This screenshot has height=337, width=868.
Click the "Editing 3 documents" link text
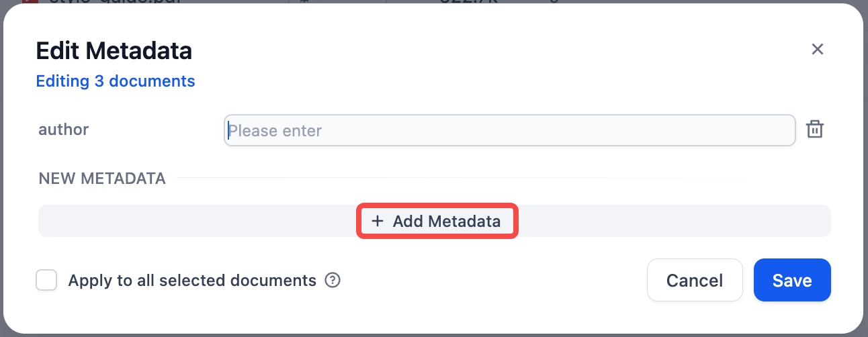click(x=116, y=81)
